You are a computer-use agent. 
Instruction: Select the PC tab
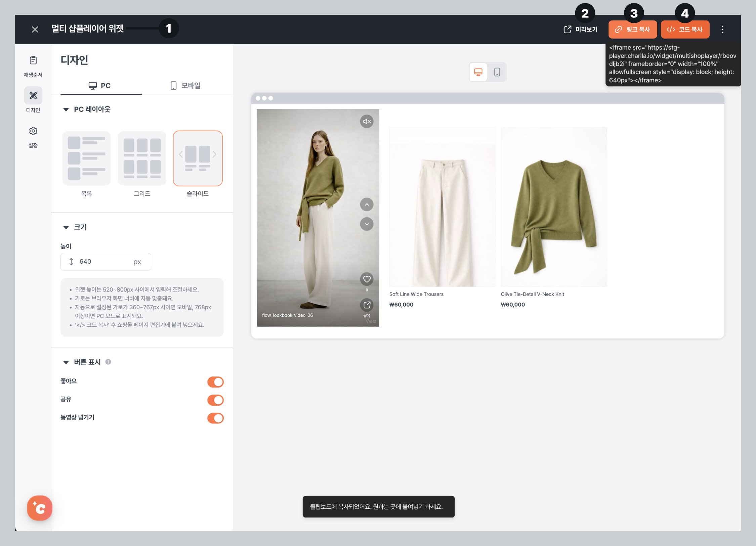pos(100,86)
